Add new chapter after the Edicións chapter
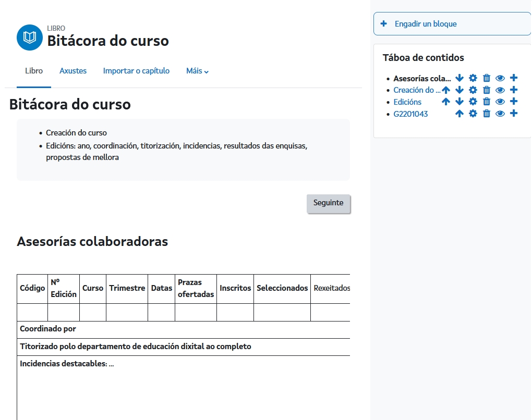Screen dimensions: 532x420 tap(514, 102)
